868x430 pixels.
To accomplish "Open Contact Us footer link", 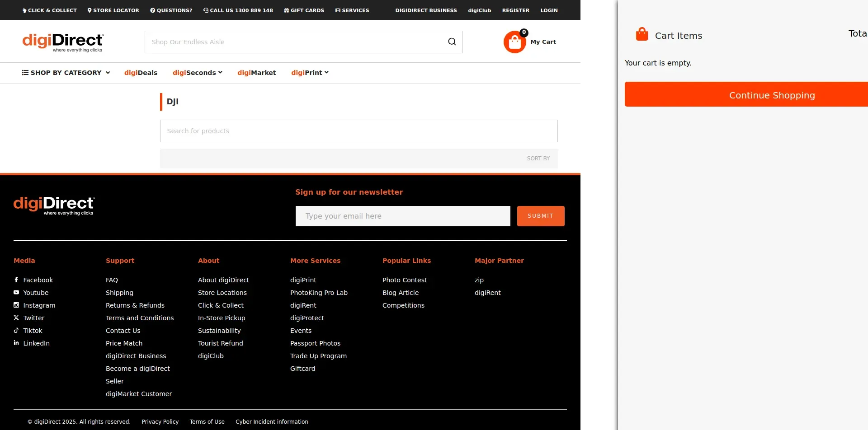I will point(123,331).
